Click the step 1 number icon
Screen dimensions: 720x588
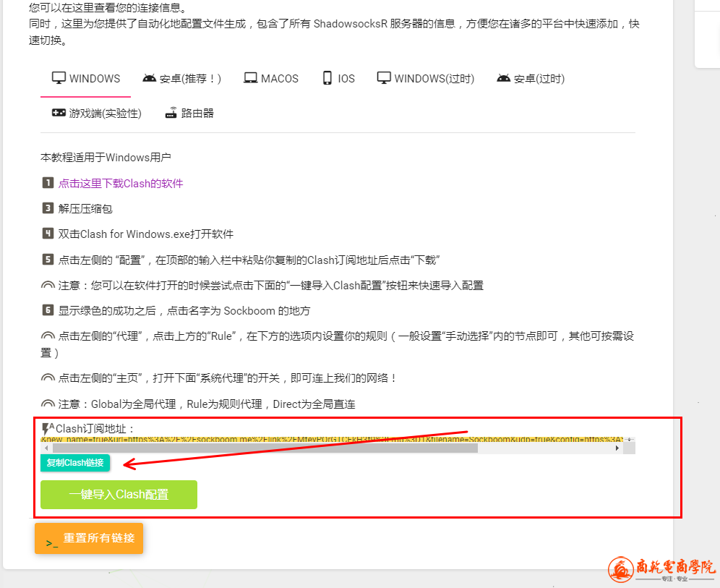pyautogui.click(x=48, y=183)
